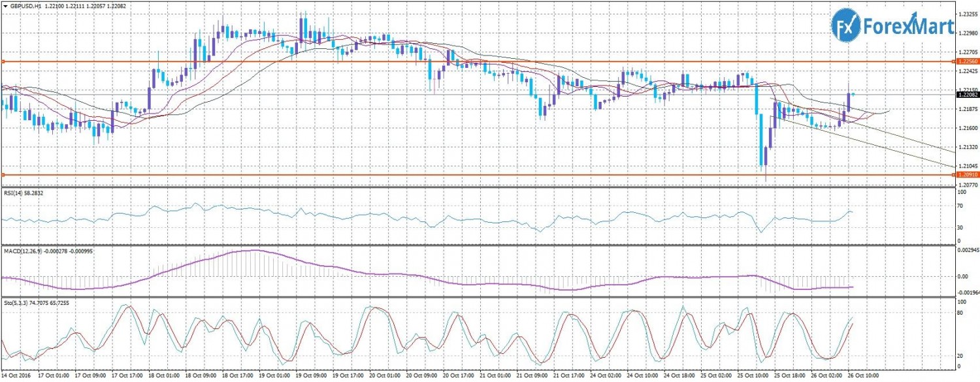980x382 pixels.
Task: Grab left handle of lower orange line
Action: 3,175
